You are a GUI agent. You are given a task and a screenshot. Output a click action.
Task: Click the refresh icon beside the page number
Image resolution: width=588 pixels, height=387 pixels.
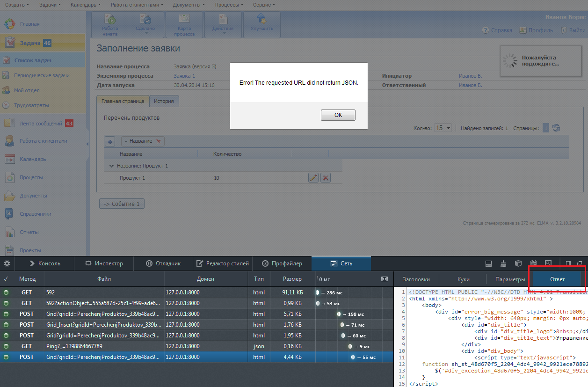(556, 128)
